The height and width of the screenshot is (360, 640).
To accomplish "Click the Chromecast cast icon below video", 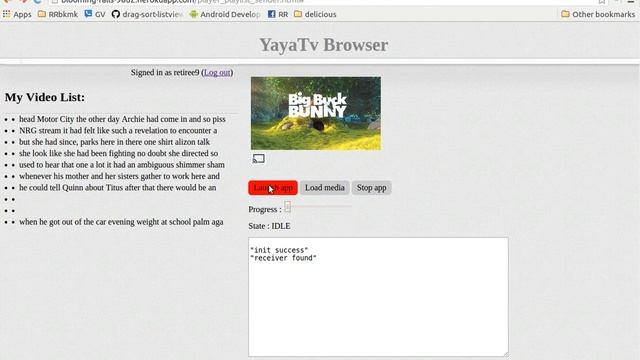I will click(258, 159).
